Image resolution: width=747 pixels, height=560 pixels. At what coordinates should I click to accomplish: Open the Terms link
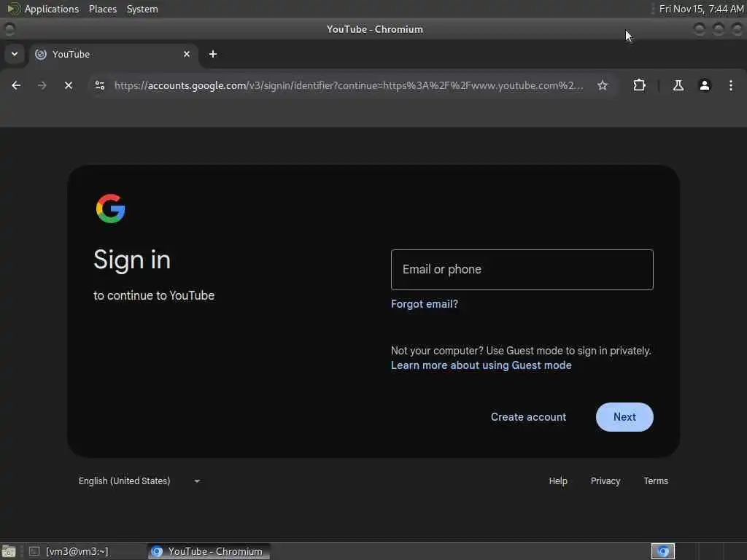click(656, 481)
